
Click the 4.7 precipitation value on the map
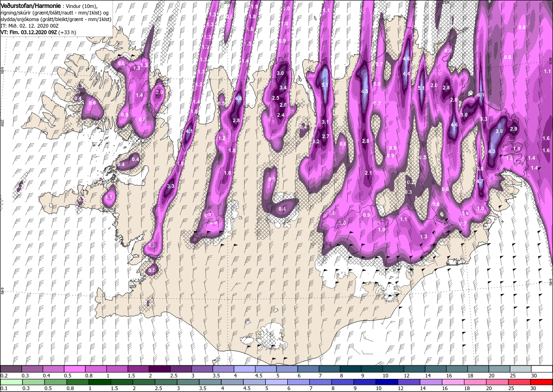pos(480,181)
